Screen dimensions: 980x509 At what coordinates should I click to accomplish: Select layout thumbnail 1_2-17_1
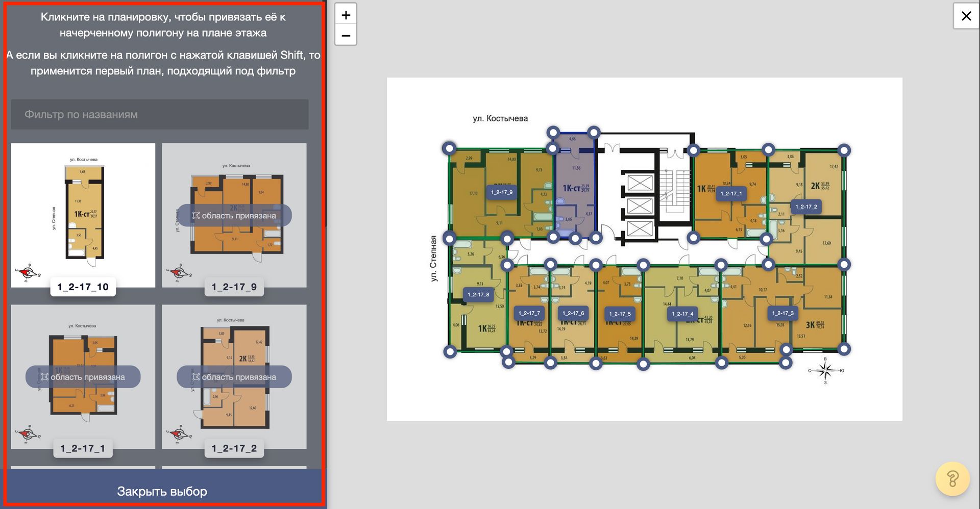(83, 376)
